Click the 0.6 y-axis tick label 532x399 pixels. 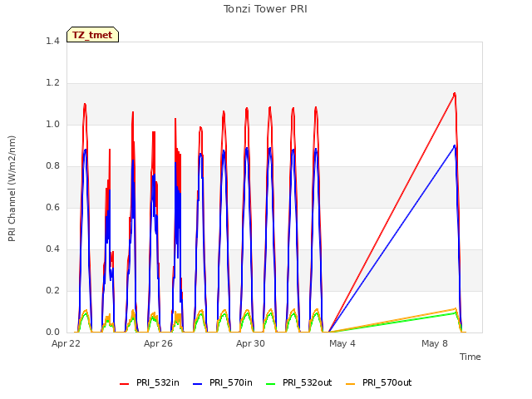pos(52,207)
